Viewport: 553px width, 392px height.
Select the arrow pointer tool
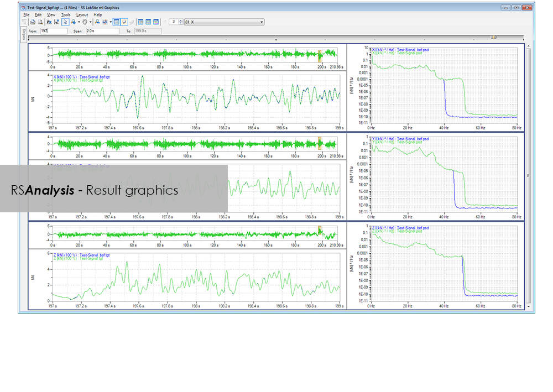point(65,22)
